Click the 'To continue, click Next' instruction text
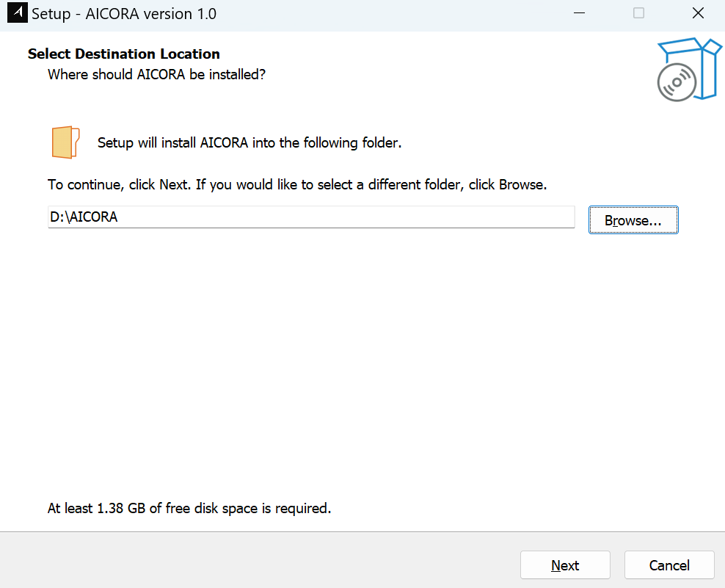This screenshot has width=725, height=588. [297, 184]
